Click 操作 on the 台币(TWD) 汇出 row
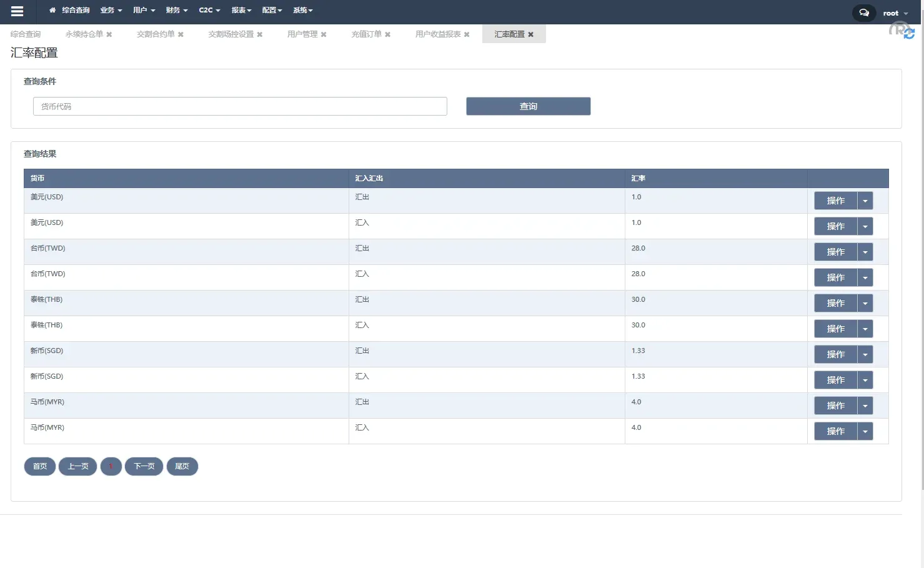 point(835,252)
